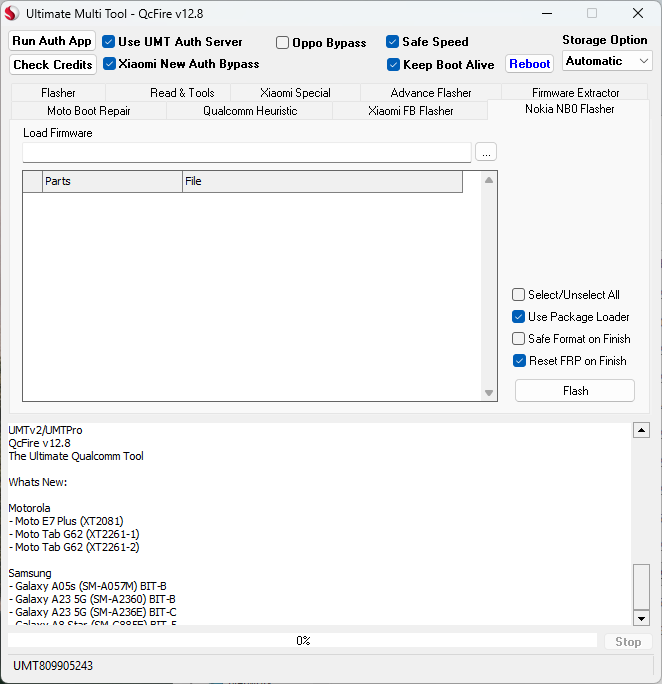Click the log panel scroll-down arrow

[x=641, y=618]
